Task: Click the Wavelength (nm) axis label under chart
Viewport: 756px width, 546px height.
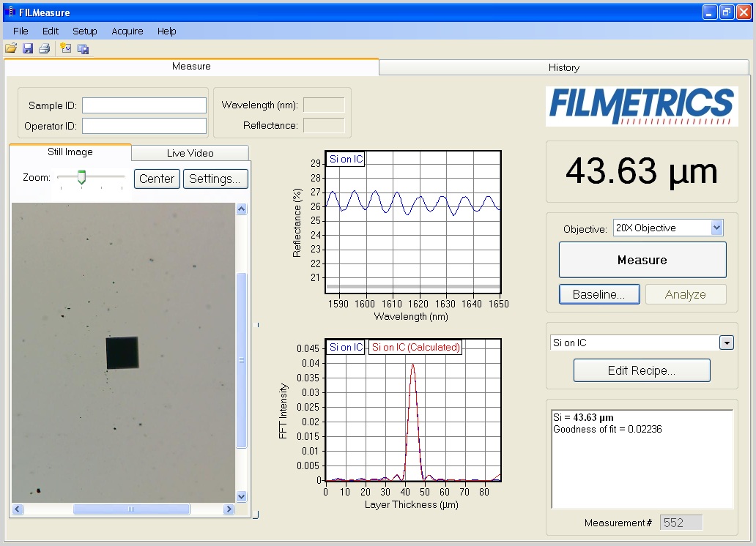Action: pos(411,317)
